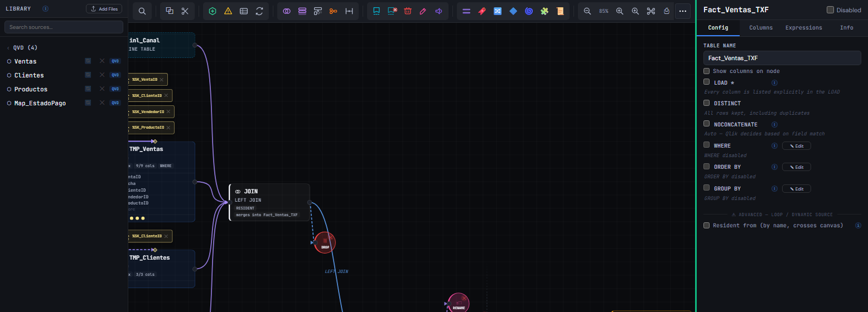The width and height of the screenshot is (868, 312).
Task: Click the horizontal interval width icon
Action: tap(349, 11)
